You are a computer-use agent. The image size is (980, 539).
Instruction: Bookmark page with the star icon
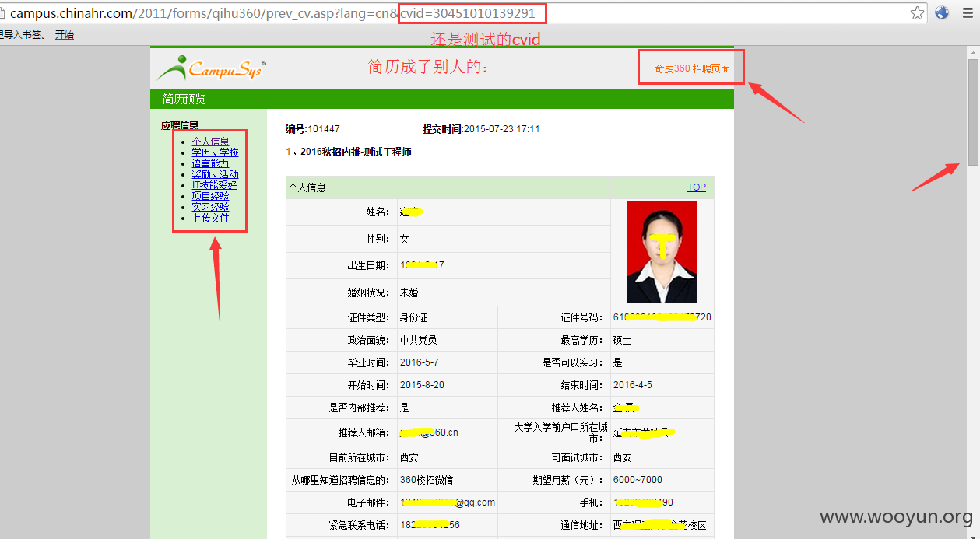tap(917, 12)
